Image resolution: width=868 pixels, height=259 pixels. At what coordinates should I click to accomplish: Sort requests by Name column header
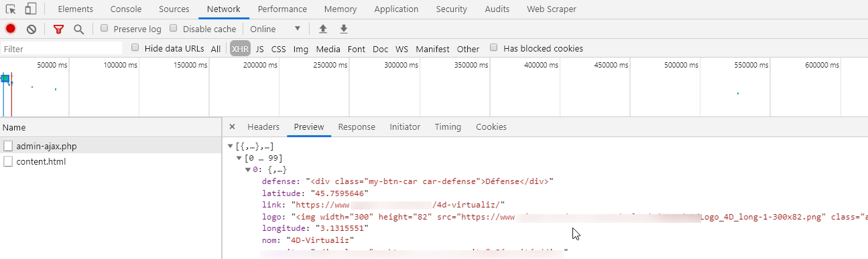click(x=111, y=127)
